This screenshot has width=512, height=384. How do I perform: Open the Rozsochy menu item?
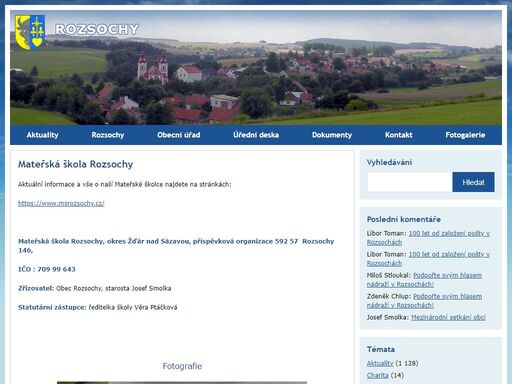108,135
